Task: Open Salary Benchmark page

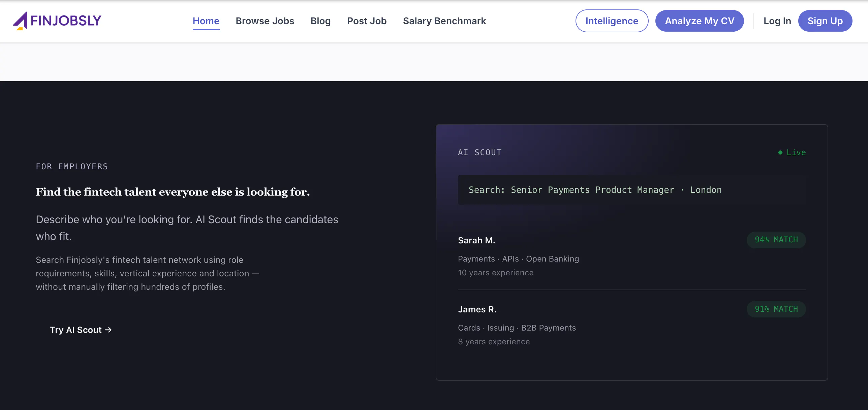Action: (x=444, y=21)
